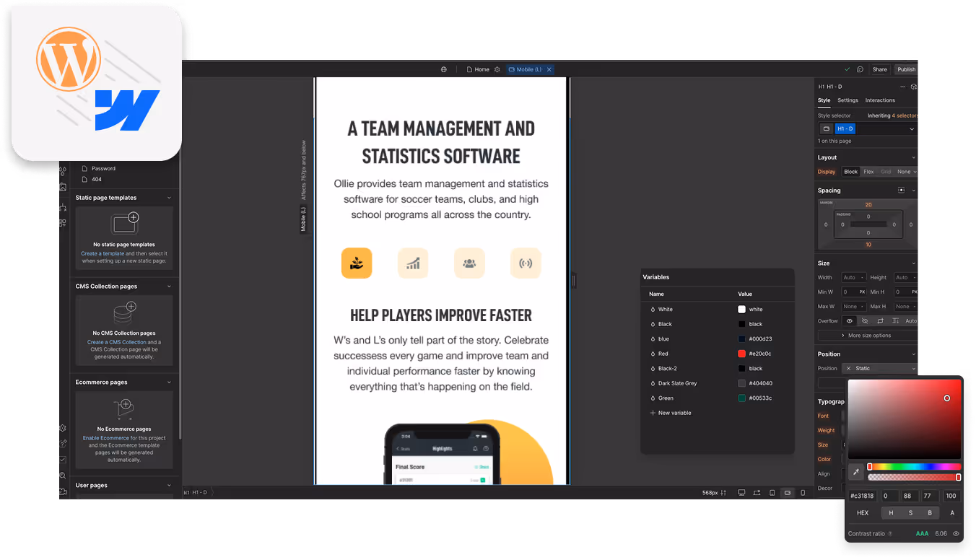The width and height of the screenshot is (976, 560).
Task: Click the eyedropper tool in color picker
Action: pyautogui.click(x=856, y=472)
